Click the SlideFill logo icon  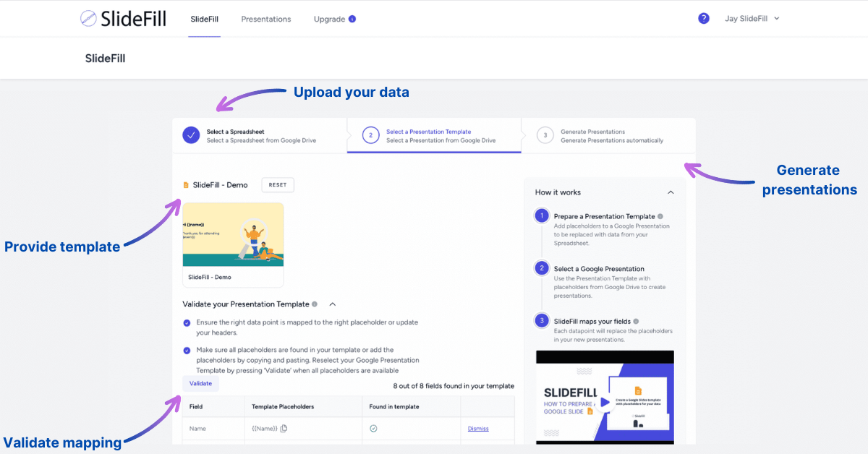click(x=89, y=19)
